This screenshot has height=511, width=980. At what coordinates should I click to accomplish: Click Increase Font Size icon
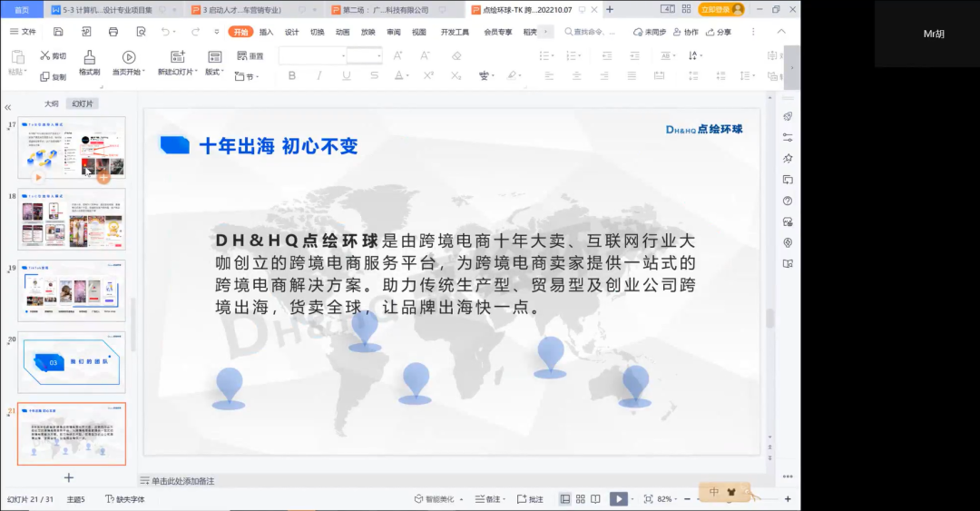pyautogui.click(x=397, y=55)
